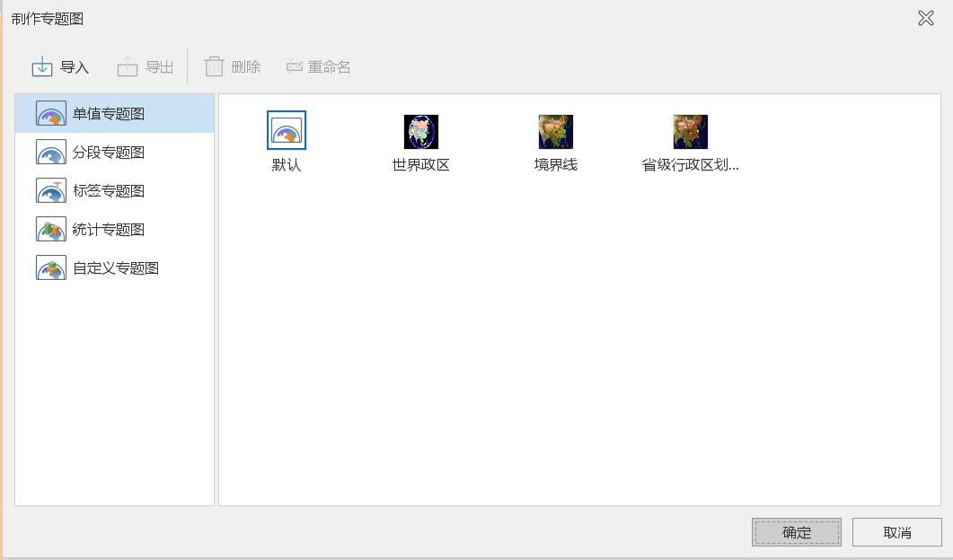
Task: Click the Import (导入) toolbar icon
Action: [x=42, y=66]
